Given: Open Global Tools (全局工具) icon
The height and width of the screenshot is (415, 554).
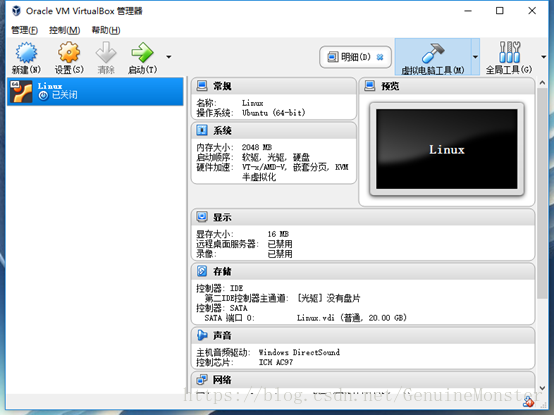Looking at the screenshot, I should coord(509,52).
